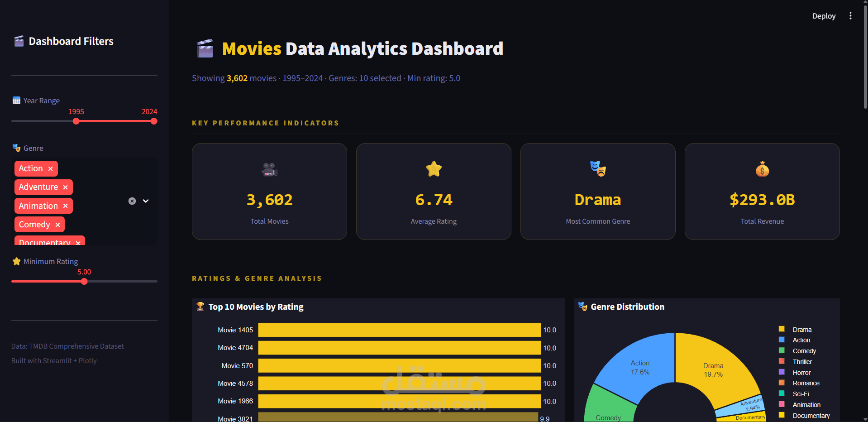Click the Movie 1405 rating bar
The height and width of the screenshot is (422, 868).
point(400,330)
